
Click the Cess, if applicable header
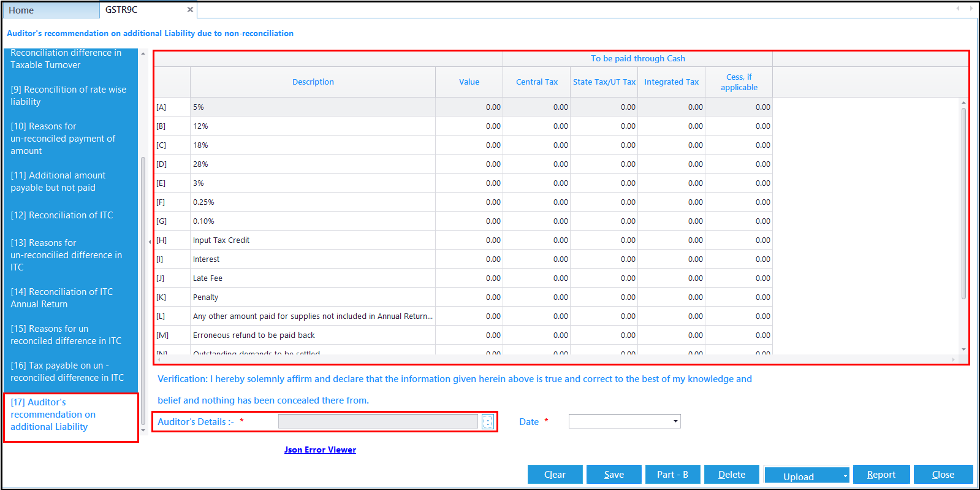739,82
